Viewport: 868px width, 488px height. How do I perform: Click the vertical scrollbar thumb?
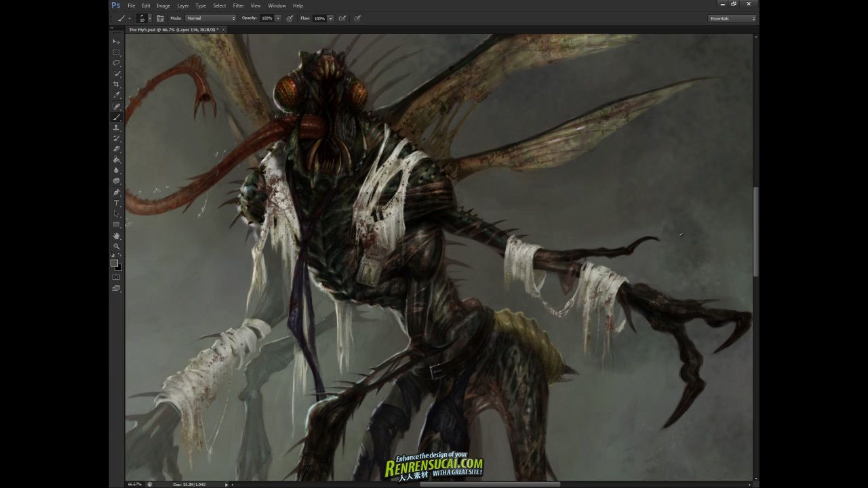coord(755,231)
